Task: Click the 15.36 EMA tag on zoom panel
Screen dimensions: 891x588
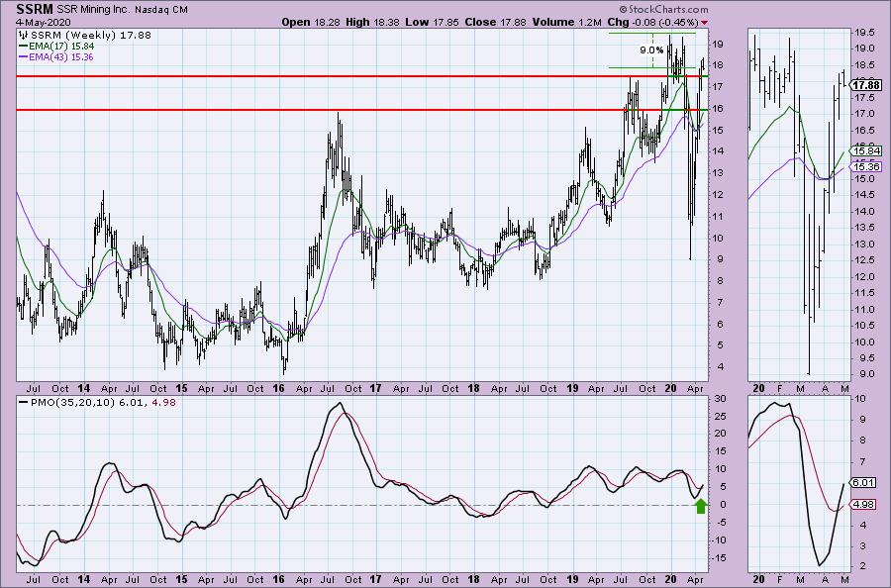Action: click(x=866, y=166)
